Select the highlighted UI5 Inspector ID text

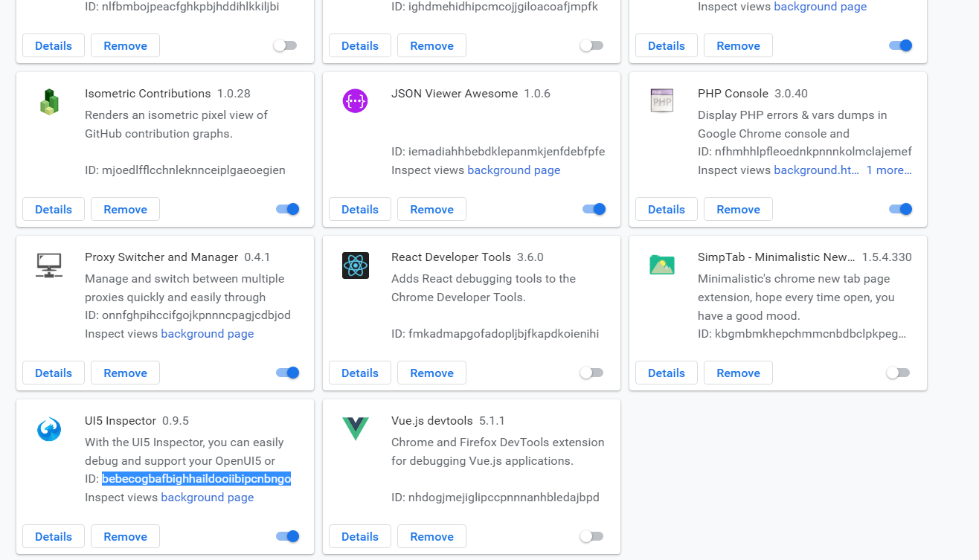196,479
